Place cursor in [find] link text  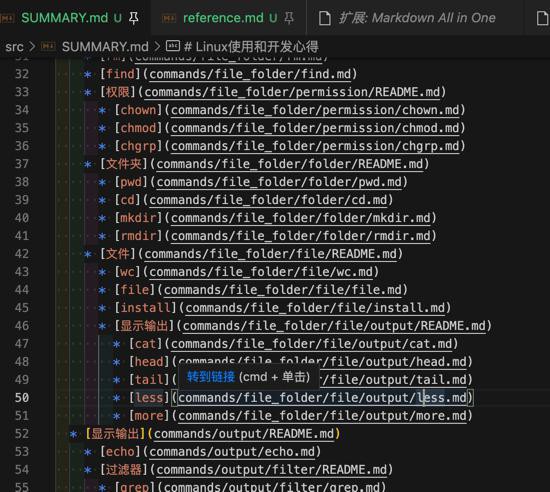click(120, 74)
